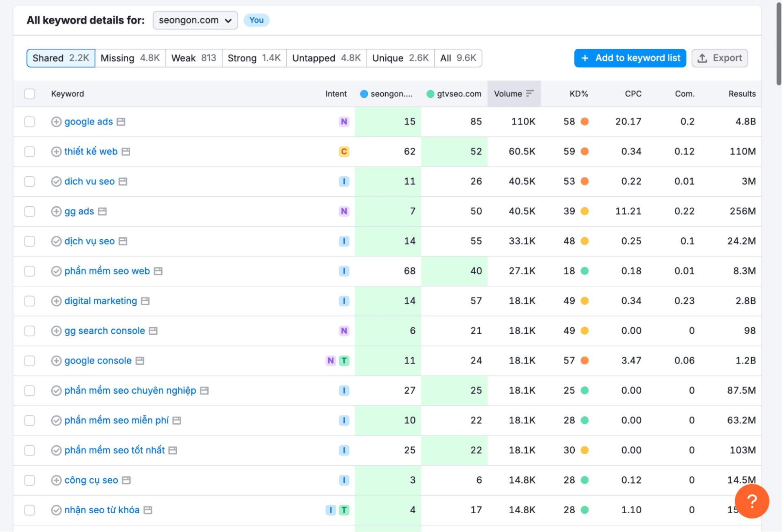Image resolution: width=782 pixels, height=532 pixels.
Task: Switch to the Unique 2.6K tab
Action: pos(401,58)
